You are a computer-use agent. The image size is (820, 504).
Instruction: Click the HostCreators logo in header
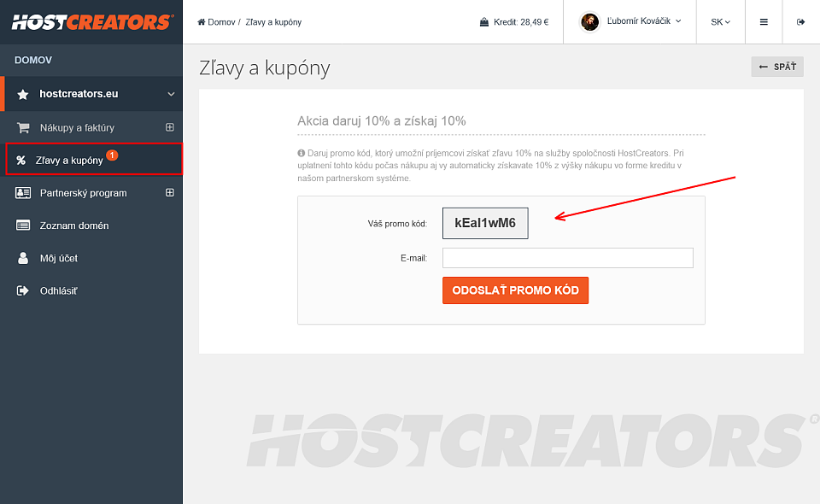pos(92,22)
